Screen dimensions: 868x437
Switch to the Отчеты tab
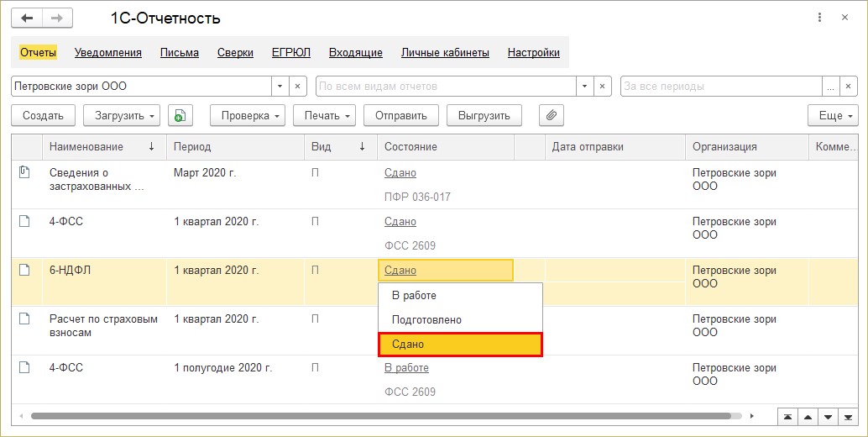point(39,53)
